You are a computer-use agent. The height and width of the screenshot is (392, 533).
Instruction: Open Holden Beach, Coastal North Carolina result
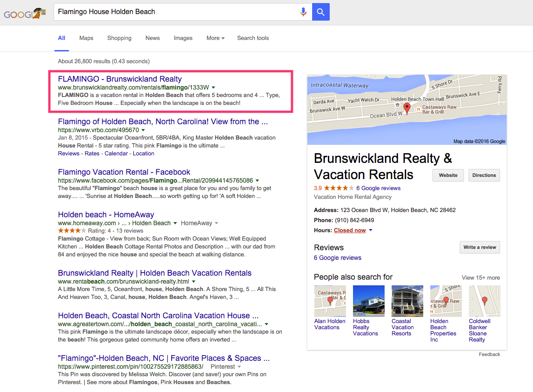tap(158, 316)
